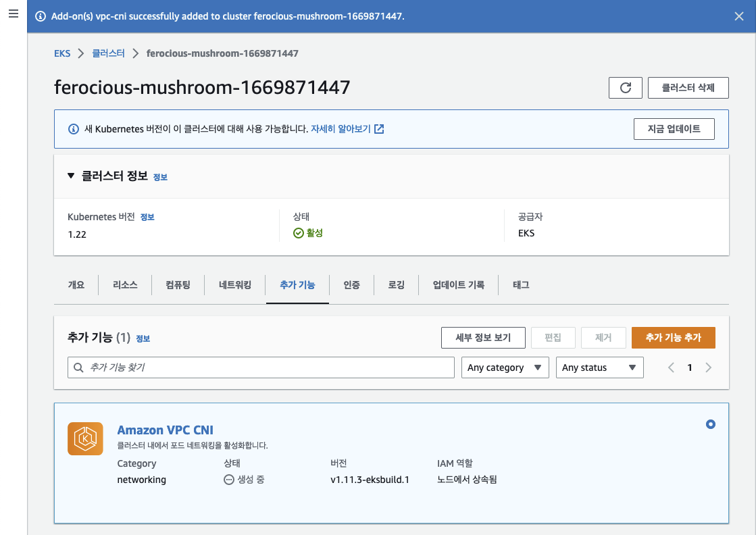Click page number 1 in pagination
This screenshot has width=756, height=535.
tap(690, 367)
